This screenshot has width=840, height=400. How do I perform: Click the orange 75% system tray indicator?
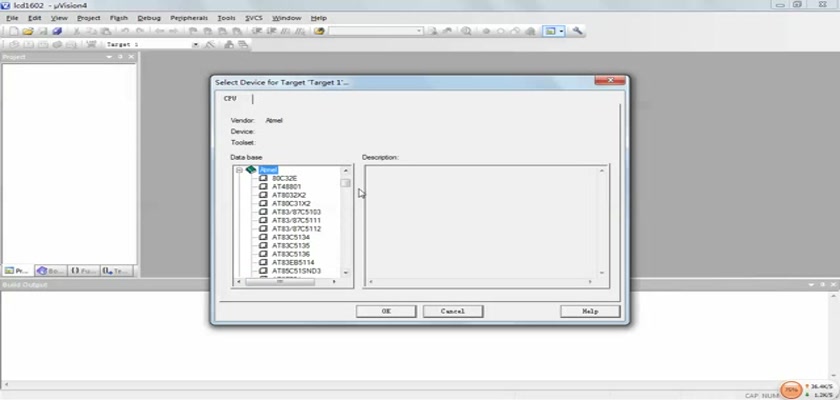[x=791, y=389]
